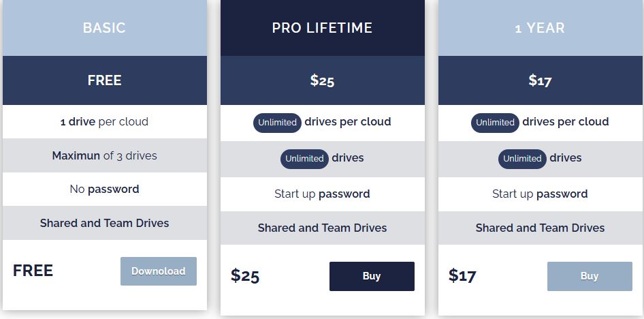Buy the 1 Year plan
644x319 pixels.
(x=590, y=276)
